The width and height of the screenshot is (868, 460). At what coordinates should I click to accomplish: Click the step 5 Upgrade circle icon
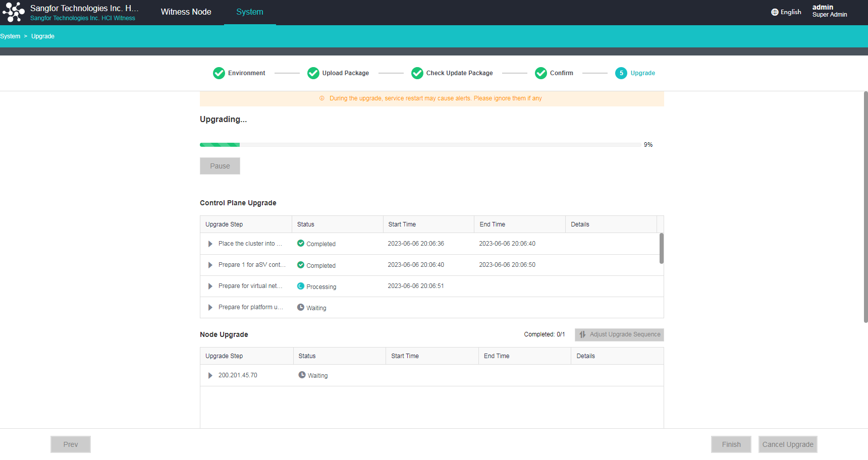(x=621, y=73)
